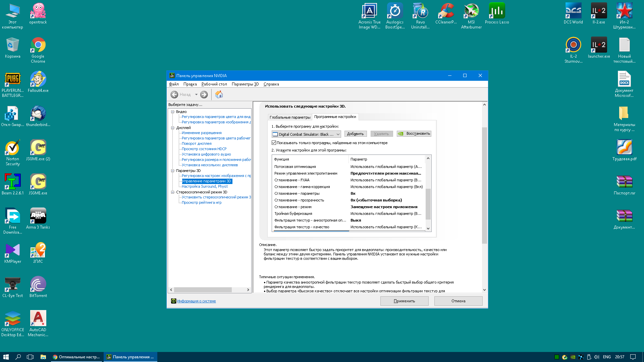Click the Back arrow button
The width and height of the screenshot is (644, 362).
(174, 95)
